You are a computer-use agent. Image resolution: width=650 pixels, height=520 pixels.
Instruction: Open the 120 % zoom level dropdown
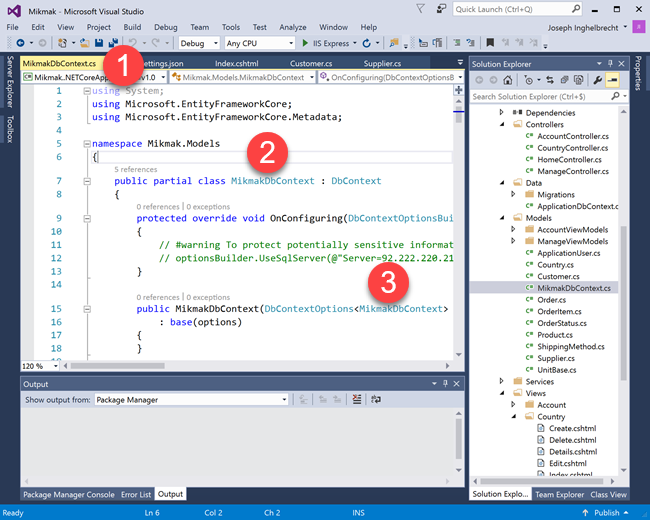point(56,366)
